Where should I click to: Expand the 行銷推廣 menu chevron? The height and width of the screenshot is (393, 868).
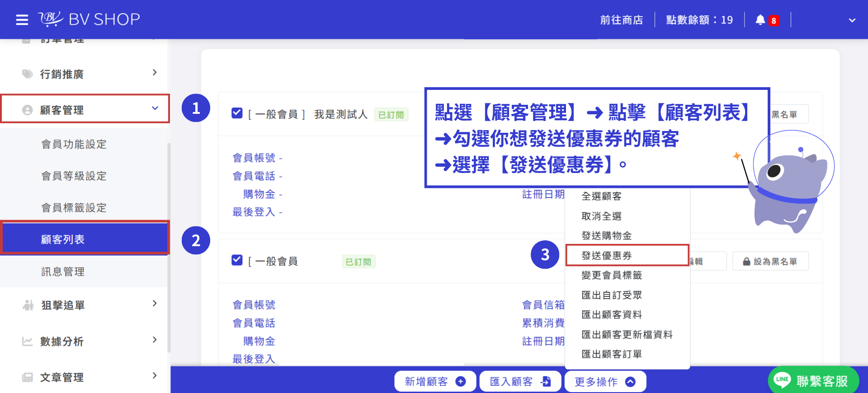(x=155, y=73)
